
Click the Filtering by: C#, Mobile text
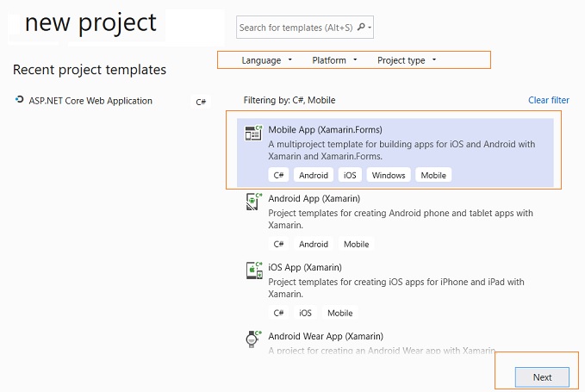coord(289,100)
